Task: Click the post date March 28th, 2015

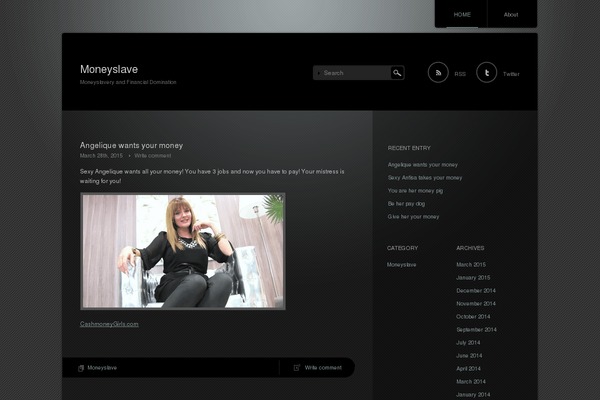Action: point(101,156)
